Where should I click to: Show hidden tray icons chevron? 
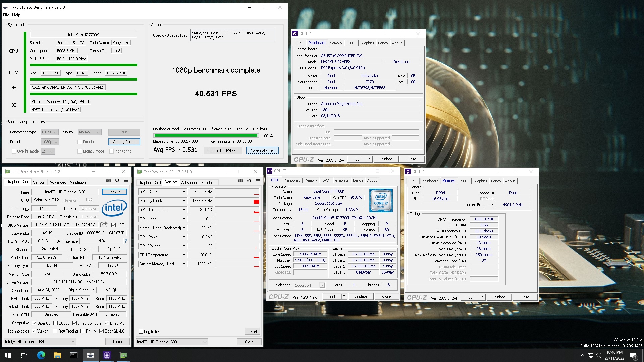[x=582, y=355]
